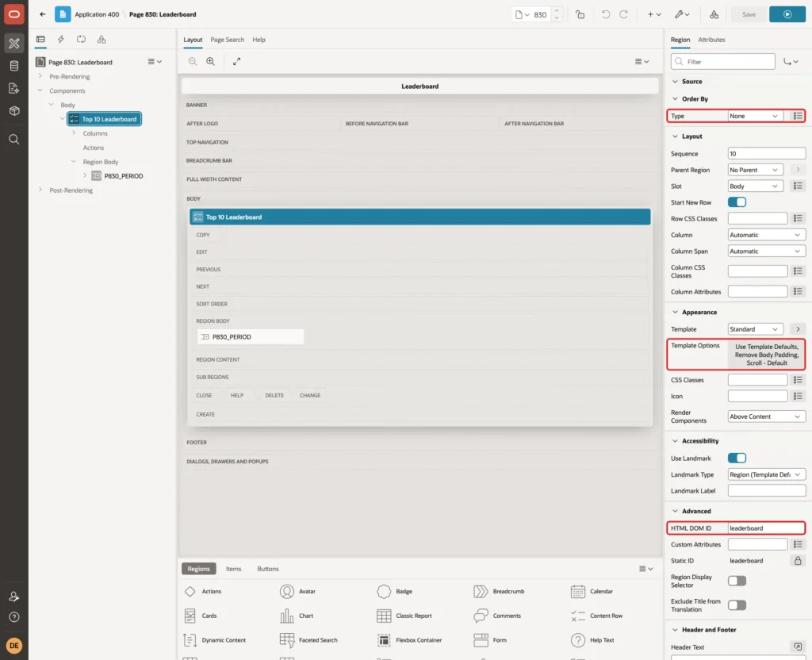
Task: Select the Buttons gallery tab
Action: 268,569
